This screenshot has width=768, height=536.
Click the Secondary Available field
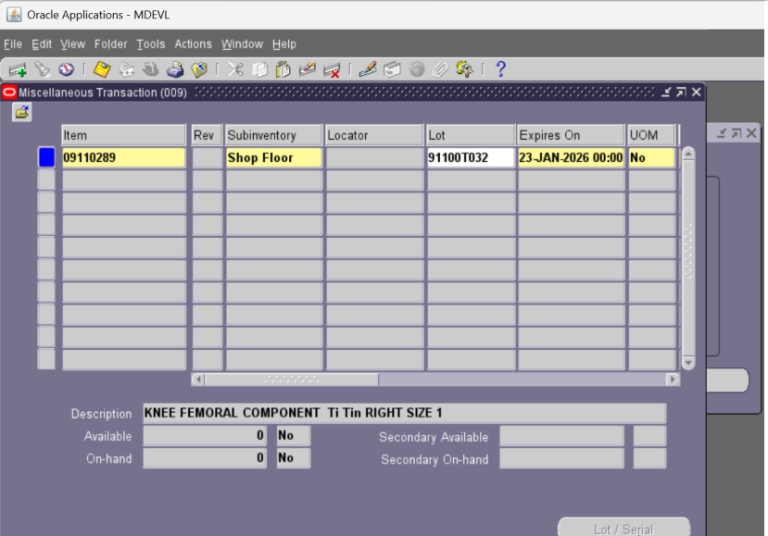(x=562, y=436)
